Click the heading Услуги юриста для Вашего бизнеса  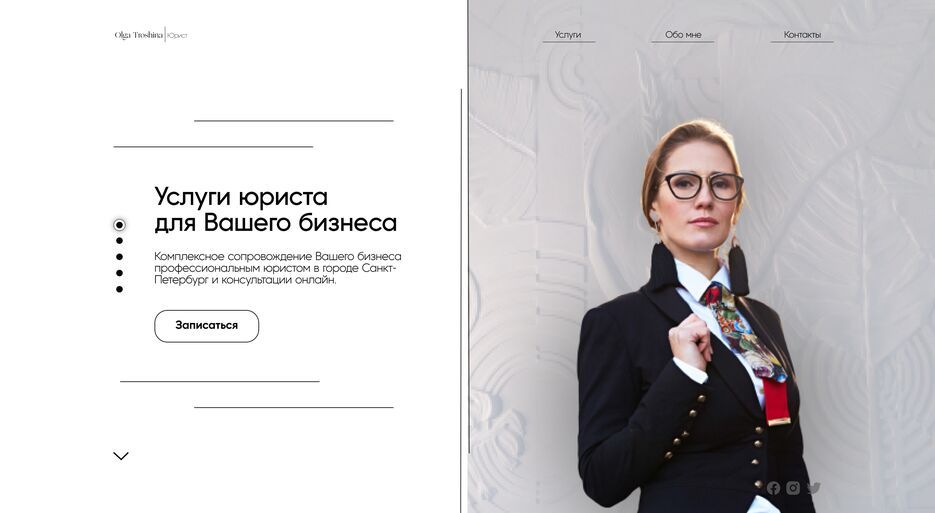click(275, 209)
